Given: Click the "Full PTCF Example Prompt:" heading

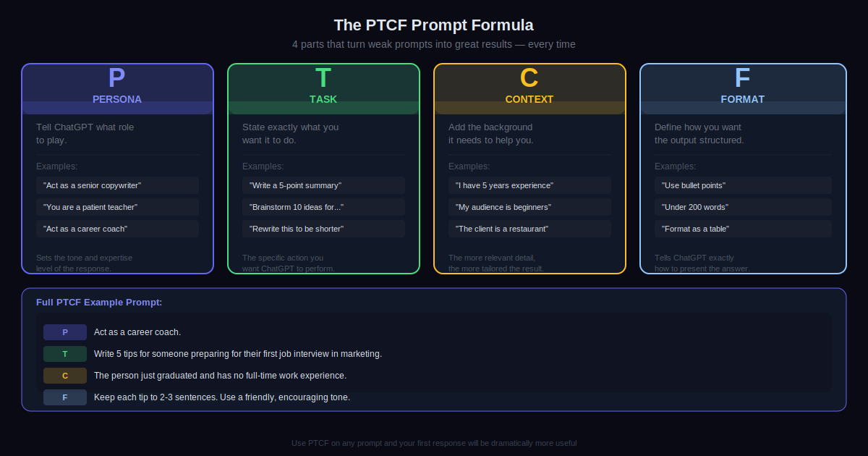Looking at the screenshot, I should [99, 302].
